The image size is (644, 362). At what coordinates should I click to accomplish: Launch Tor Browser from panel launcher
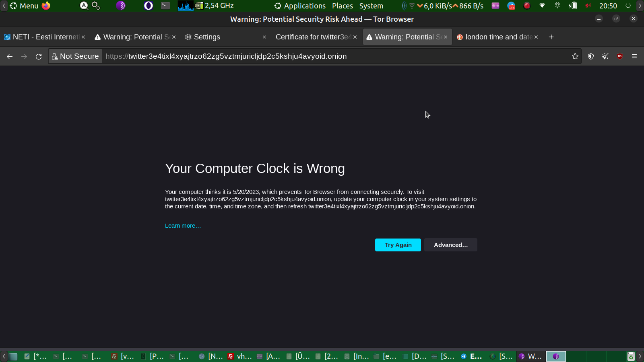pyautogui.click(x=120, y=6)
